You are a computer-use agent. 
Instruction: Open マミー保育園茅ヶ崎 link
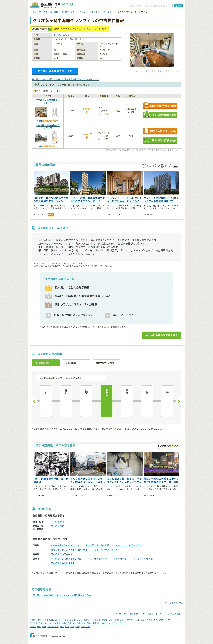click(x=98, y=559)
